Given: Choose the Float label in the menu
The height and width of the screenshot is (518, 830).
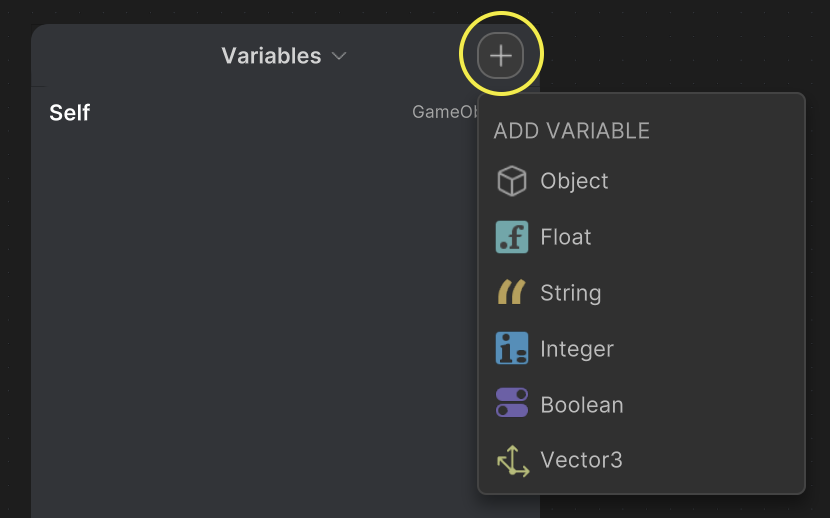Looking at the screenshot, I should pyautogui.click(x=566, y=237).
